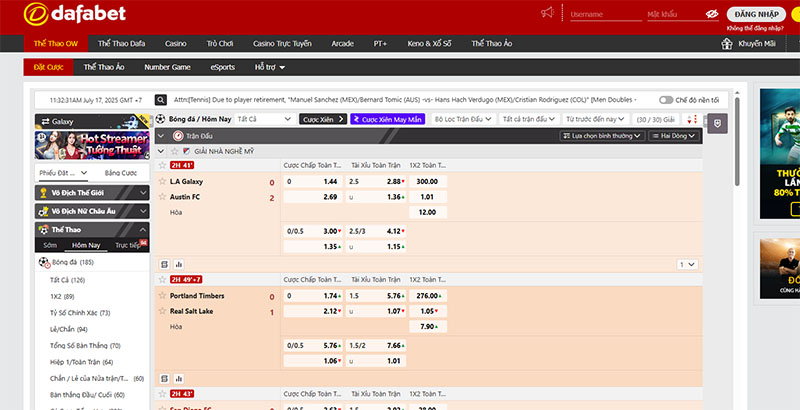The height and width of the screenshot is (410, 800).
Task: Click the Bóng đá soccer ball icon in sidebar
Action: 44,262
